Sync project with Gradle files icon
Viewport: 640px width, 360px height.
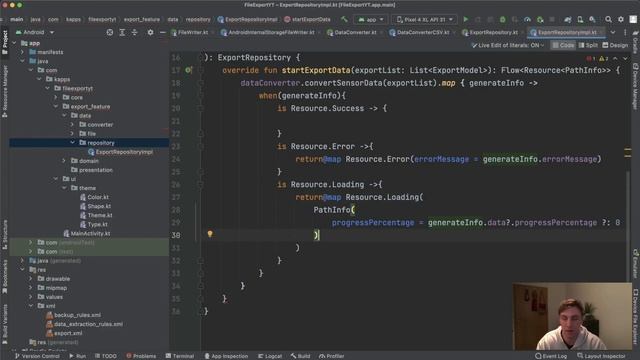click(x=568, y=19)
